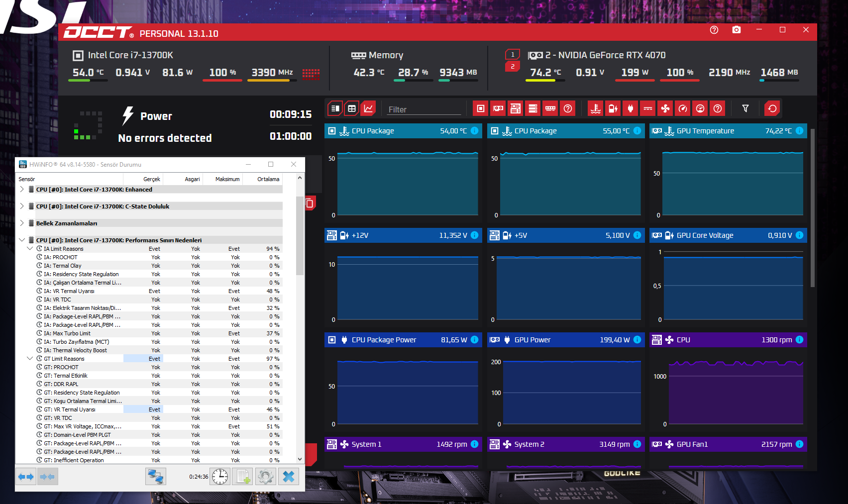
Task: Open HWiNFO network remote monitoring icon
Action: [156, 477]
